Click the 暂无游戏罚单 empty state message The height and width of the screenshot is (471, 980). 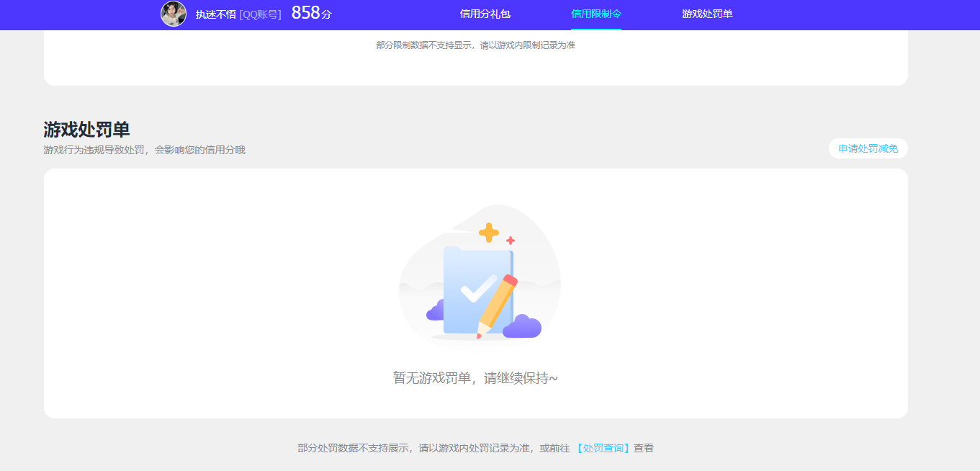[475, 377]
